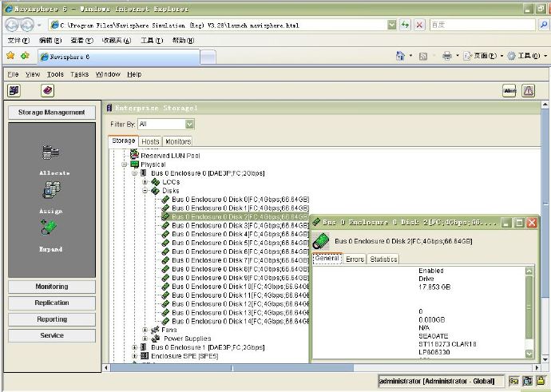
Task: Click the disk icon in properties dialog
Action: [321, 241]
